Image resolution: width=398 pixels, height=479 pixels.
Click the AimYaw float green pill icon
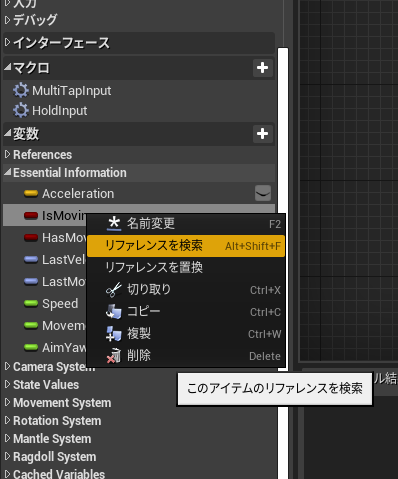(31, 348)
